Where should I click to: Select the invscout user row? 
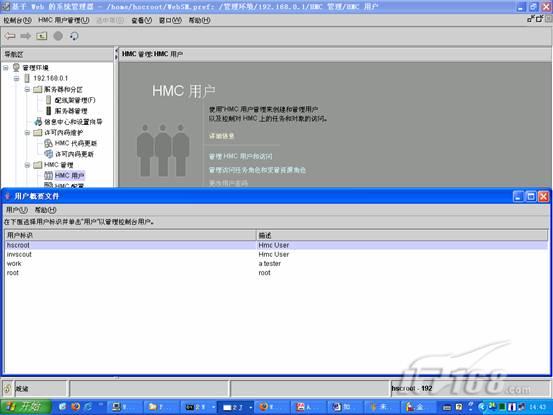coord(276,254)
